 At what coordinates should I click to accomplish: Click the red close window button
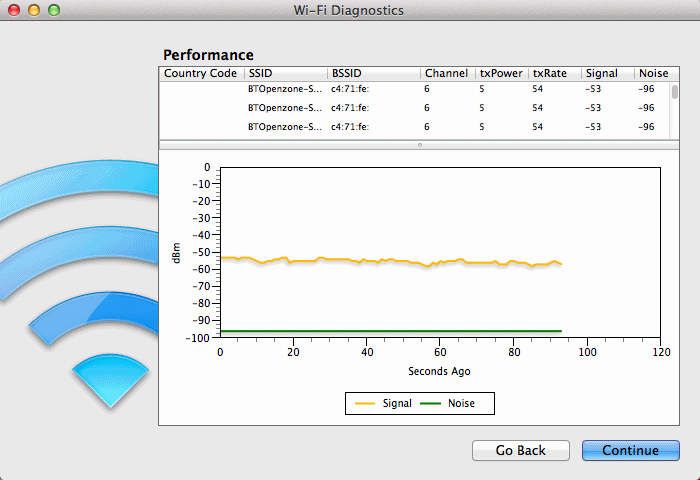tap(14, 10)
